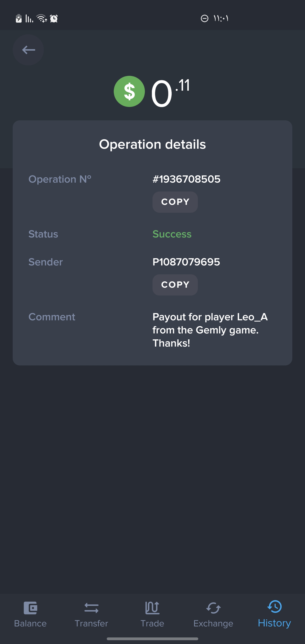This screenshot has width=305, height=644.
Task: Tap the alarm clock status icon
Action: 54,18
